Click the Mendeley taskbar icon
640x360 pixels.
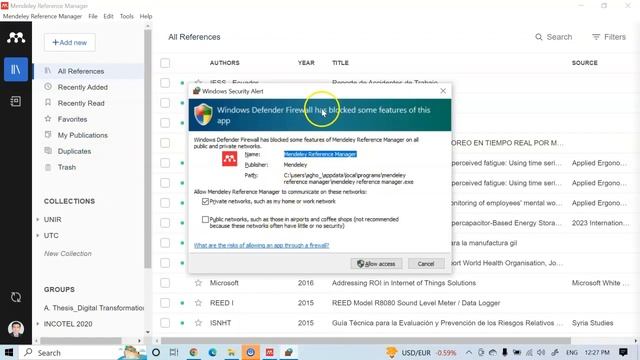[270, 352]
